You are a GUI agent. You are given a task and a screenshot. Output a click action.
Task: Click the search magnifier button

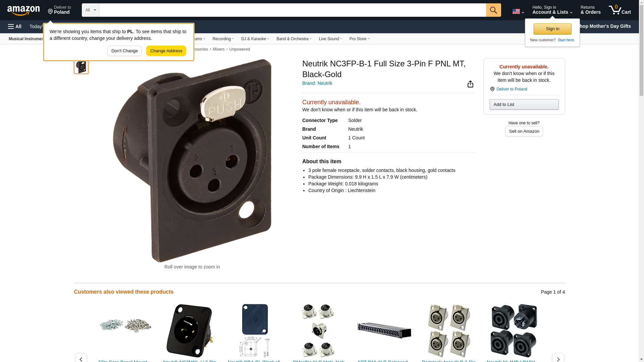tap(493, 10)
